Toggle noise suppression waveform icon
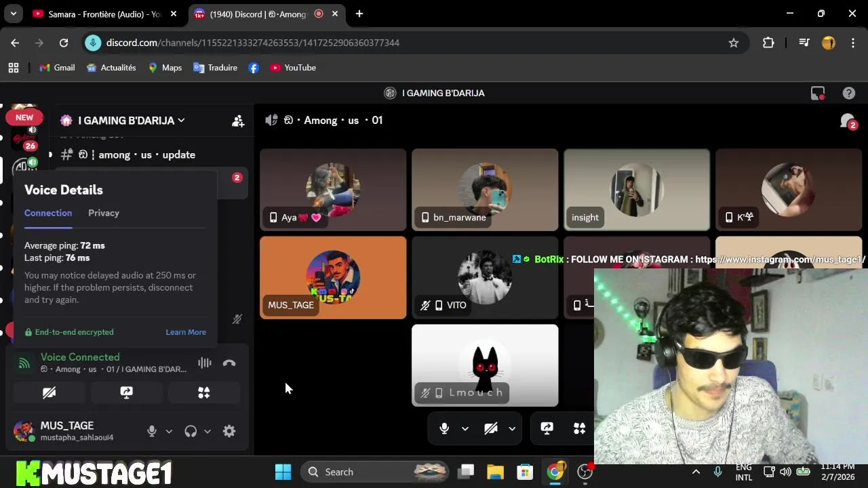 pyautogui.click(x=204, y=363)
